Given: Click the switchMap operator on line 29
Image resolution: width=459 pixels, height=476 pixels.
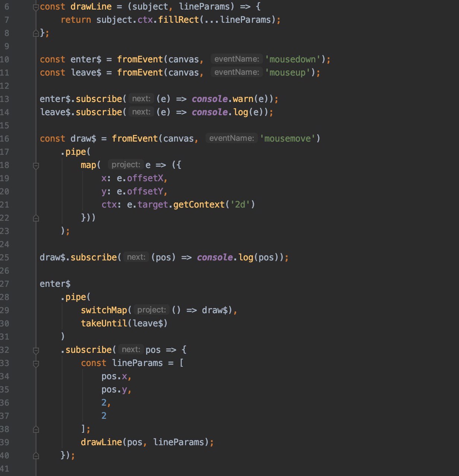Looking at the screenshot, I should (104, 310).
